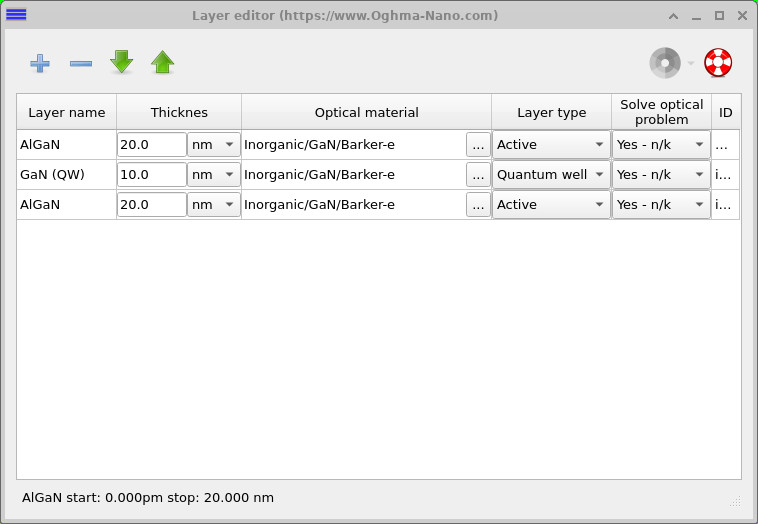
Task: Browse optical material for GaN (QW) row
Action: click(478, 175)
